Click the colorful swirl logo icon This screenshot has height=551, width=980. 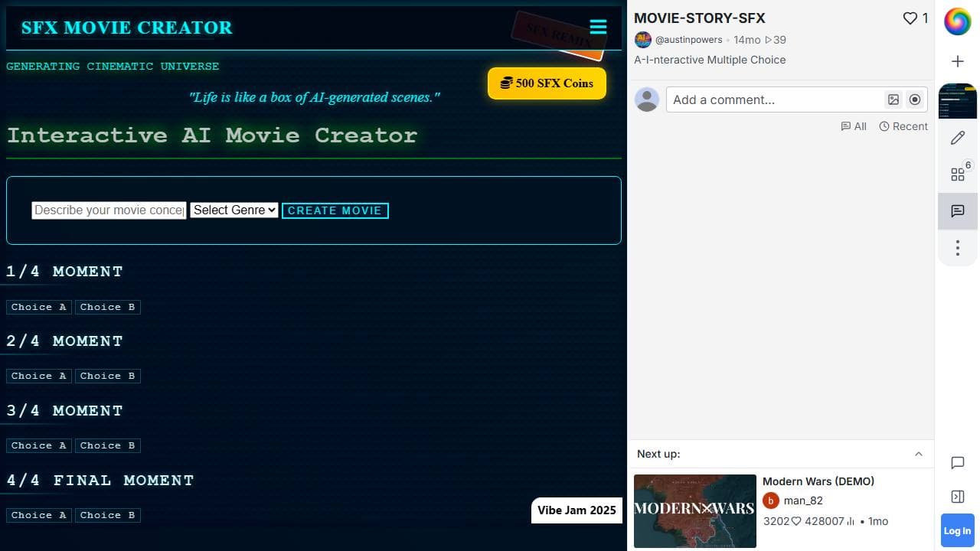click(957, 21)
